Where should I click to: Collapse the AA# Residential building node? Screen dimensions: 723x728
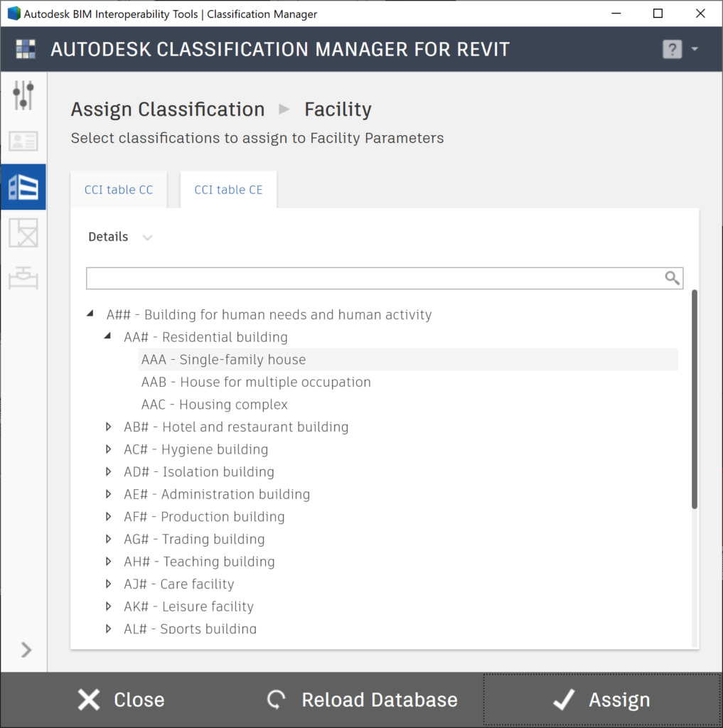pyautogui.click(x=108, y=336)
